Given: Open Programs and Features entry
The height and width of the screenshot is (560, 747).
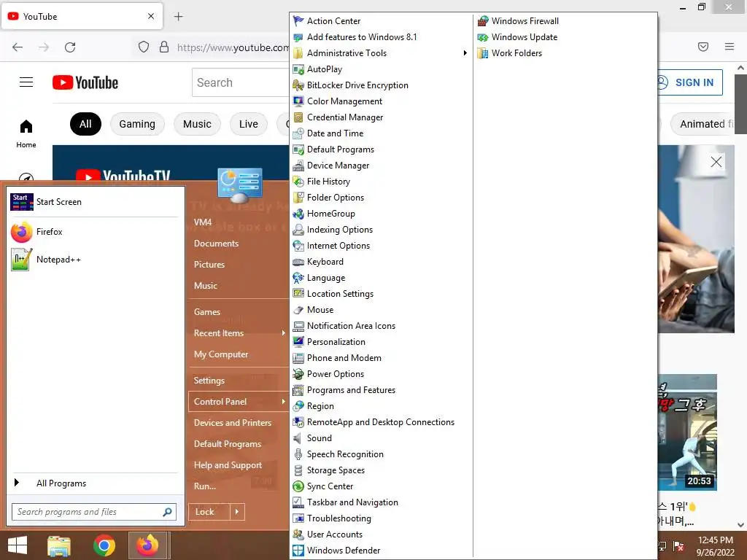Looking at the screenshot, I should (x=351, y=390).
